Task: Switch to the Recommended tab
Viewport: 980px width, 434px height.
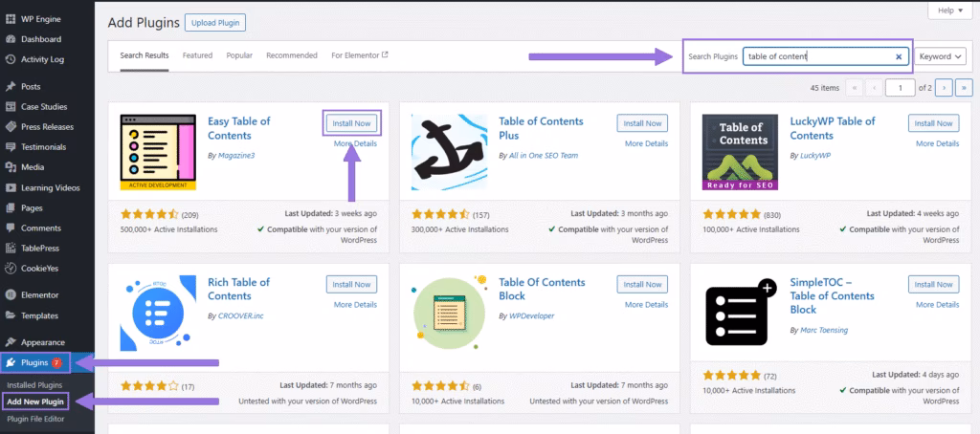Action: (292, 55)
